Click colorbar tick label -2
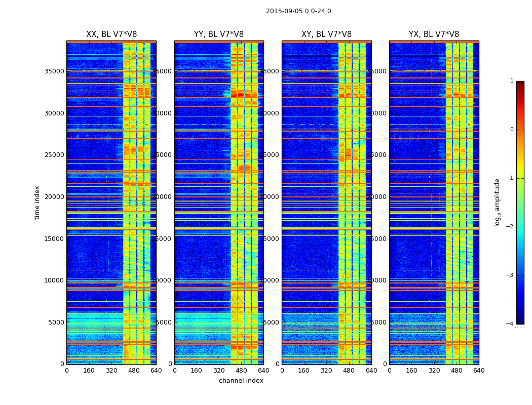The width and height of the screenshot is (532, 405). pos(511,227)
